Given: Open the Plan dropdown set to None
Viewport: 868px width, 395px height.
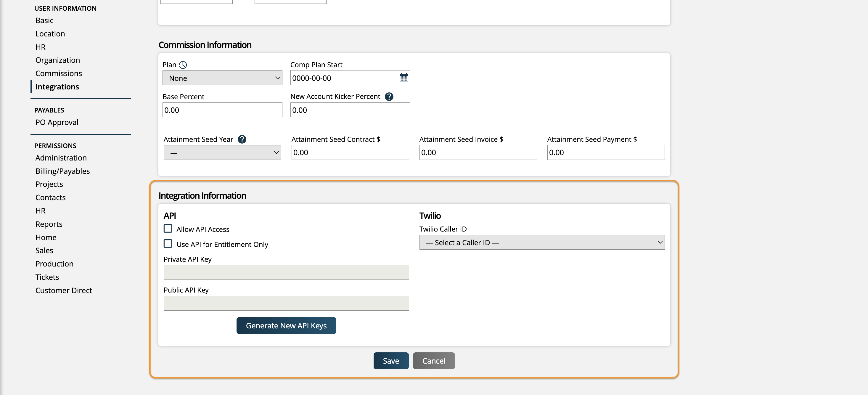Looking at the screenshot, I should tap(222, 78).
